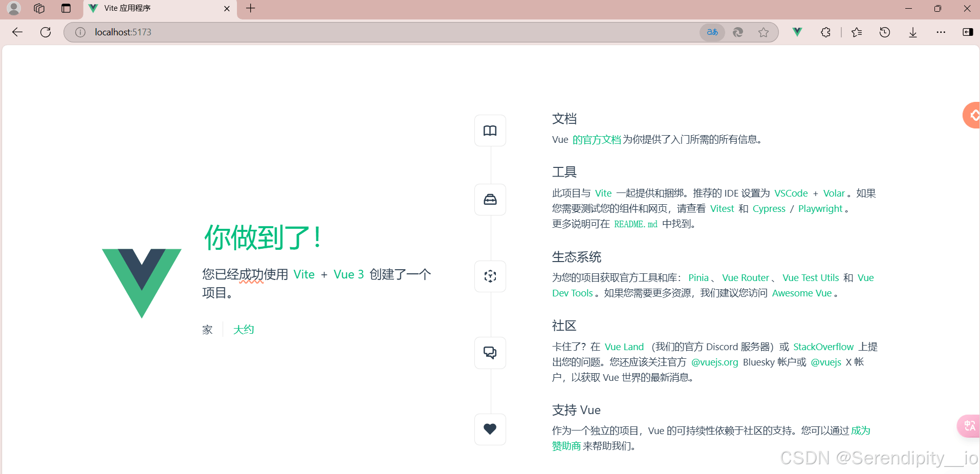Go back to previous page
This screenshot has height=474, width=980.
[x=17, y=32]
